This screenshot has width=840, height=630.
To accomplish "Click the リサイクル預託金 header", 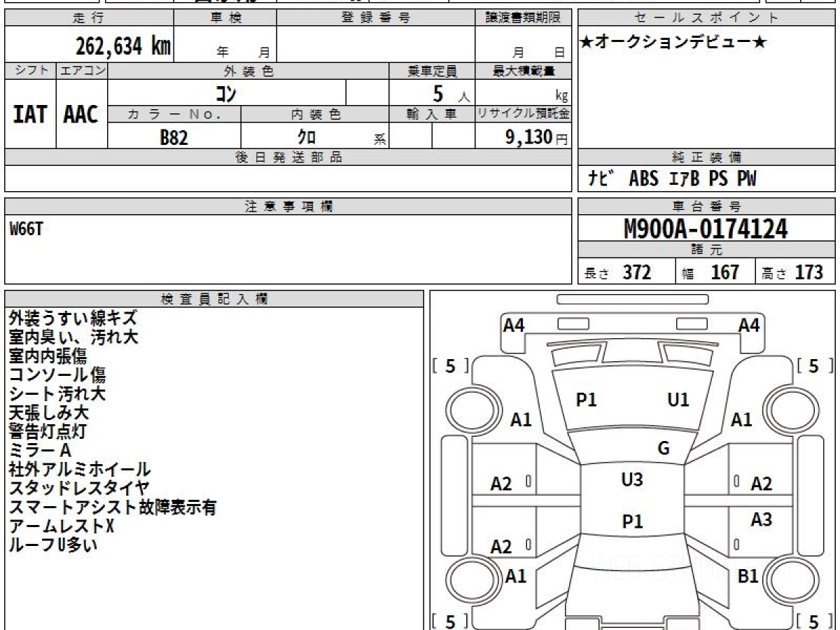I will coord(524,115).
